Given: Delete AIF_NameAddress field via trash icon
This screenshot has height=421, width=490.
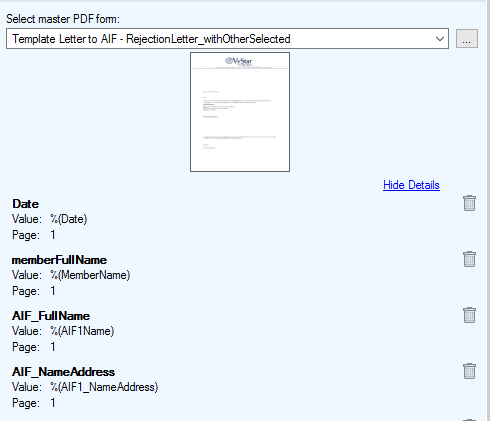Looking at the screenshot, I should pyautogui.click(x=469, y=371).
